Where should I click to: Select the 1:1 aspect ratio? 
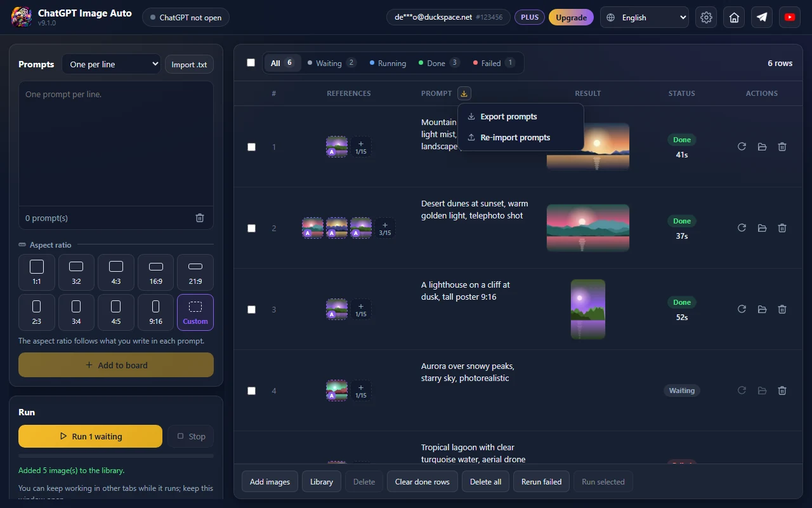coord(37,272)
